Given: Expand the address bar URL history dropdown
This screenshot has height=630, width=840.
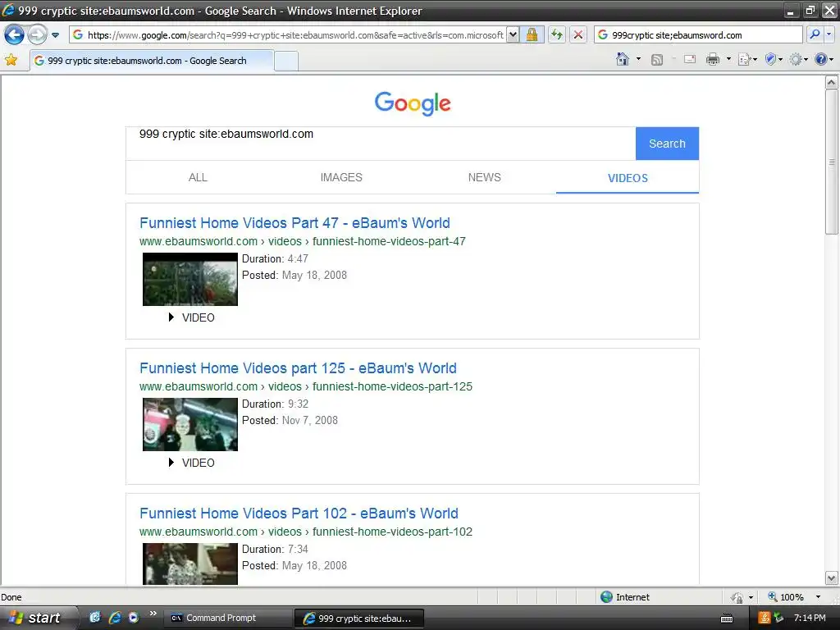Looking at the screenshot, I should pos(513,35).
